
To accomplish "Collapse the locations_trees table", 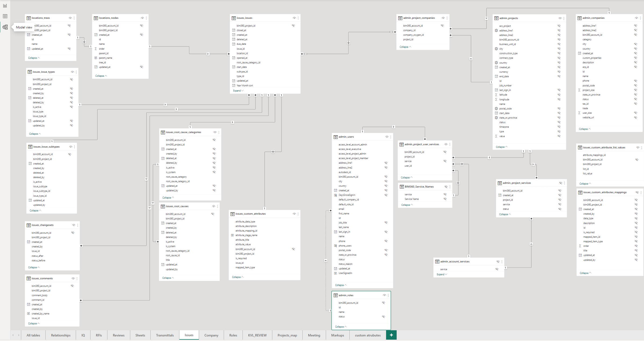I will click(x=34, y=58).
